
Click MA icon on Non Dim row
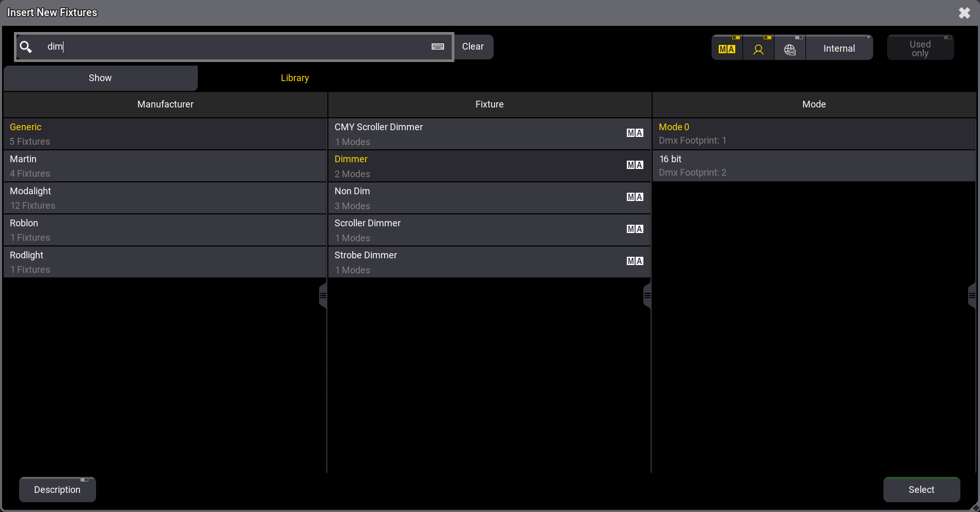click(635, 197)
